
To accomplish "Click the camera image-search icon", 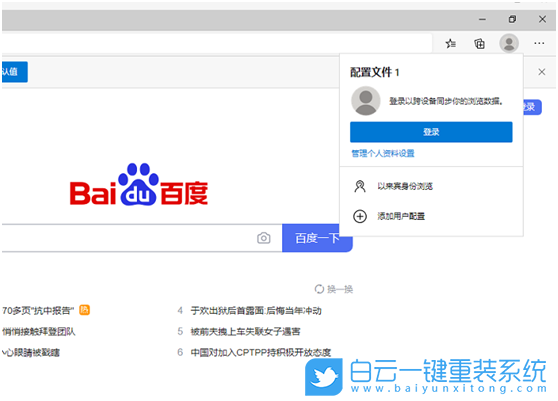I will click(x=264, y=238).
